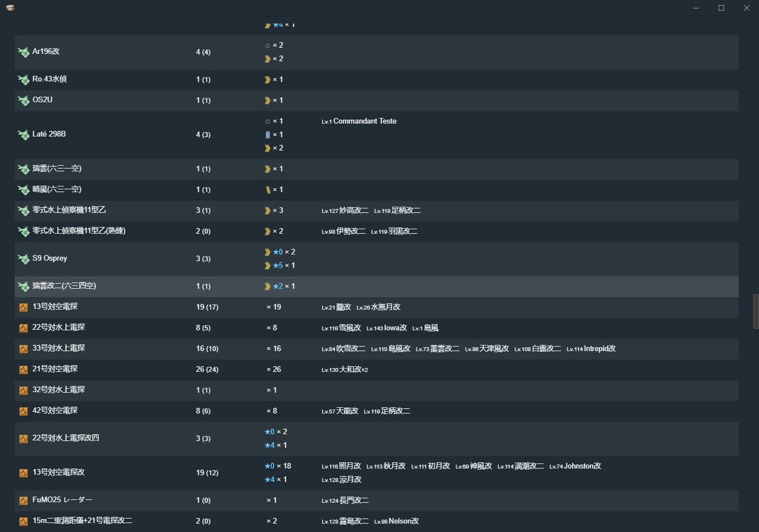Click the seaplane icon beside Ar196改
Viewport: 759px width, 532px height.
(x=24, y=52)
